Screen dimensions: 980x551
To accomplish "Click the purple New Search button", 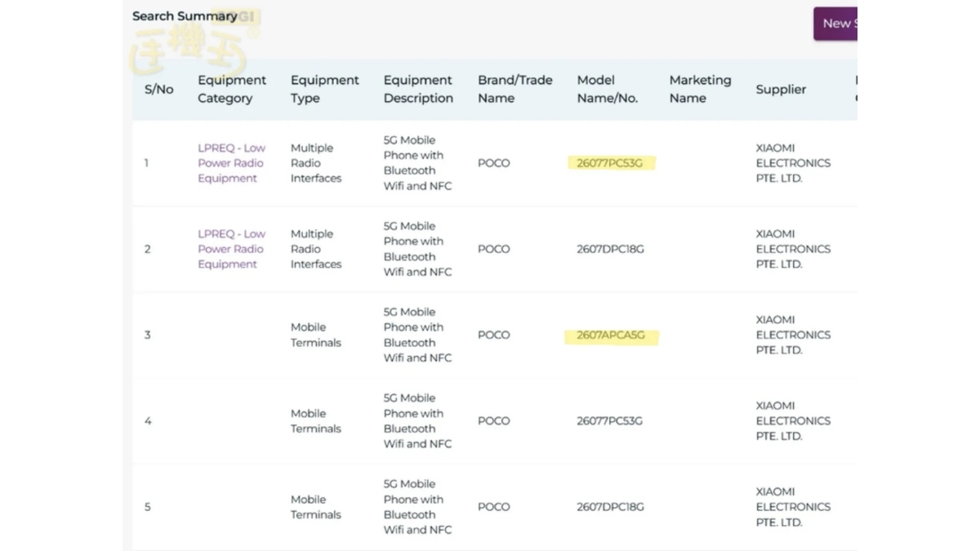I will 835,24.
